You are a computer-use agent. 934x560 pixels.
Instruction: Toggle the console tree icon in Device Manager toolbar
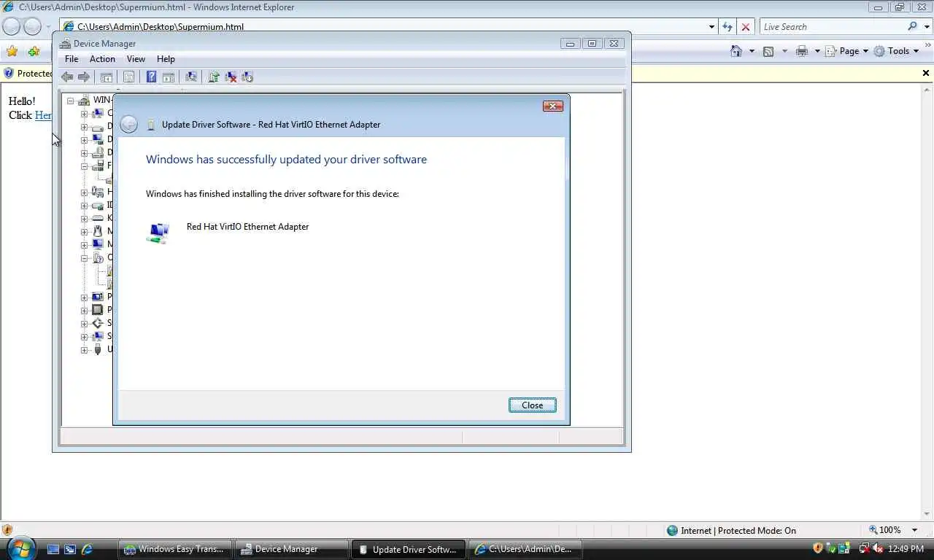[x=107, y=77]
